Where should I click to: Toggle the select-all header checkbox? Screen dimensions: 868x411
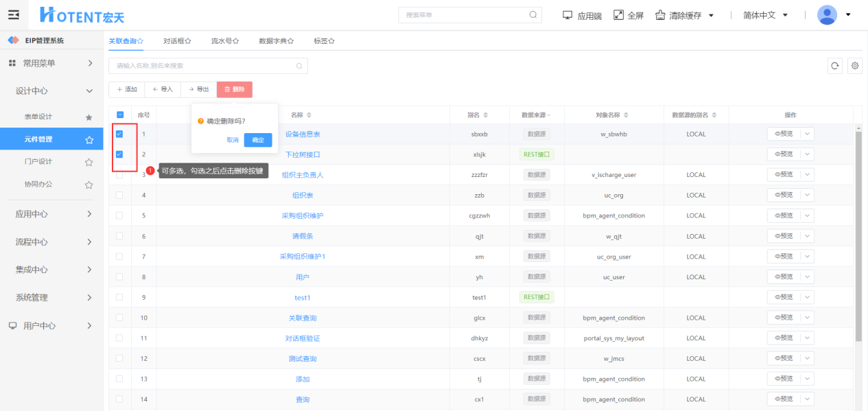[x=120, y=115]
